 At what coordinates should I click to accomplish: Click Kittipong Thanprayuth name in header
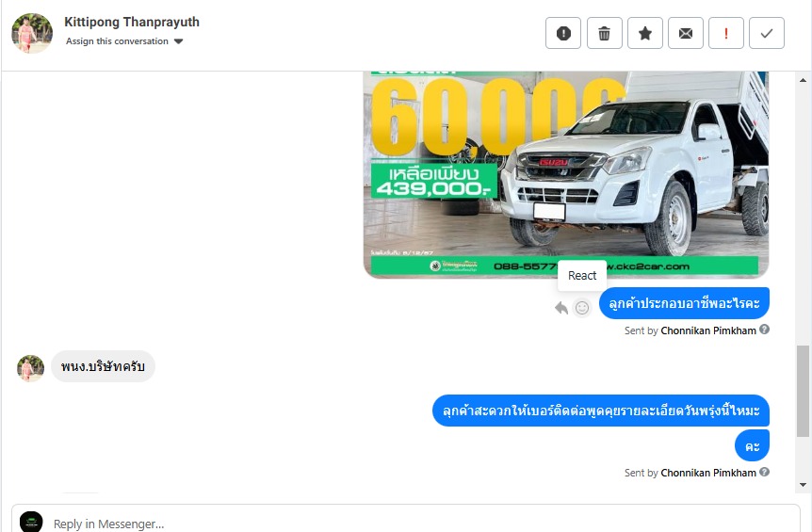[x=132, y=23]
